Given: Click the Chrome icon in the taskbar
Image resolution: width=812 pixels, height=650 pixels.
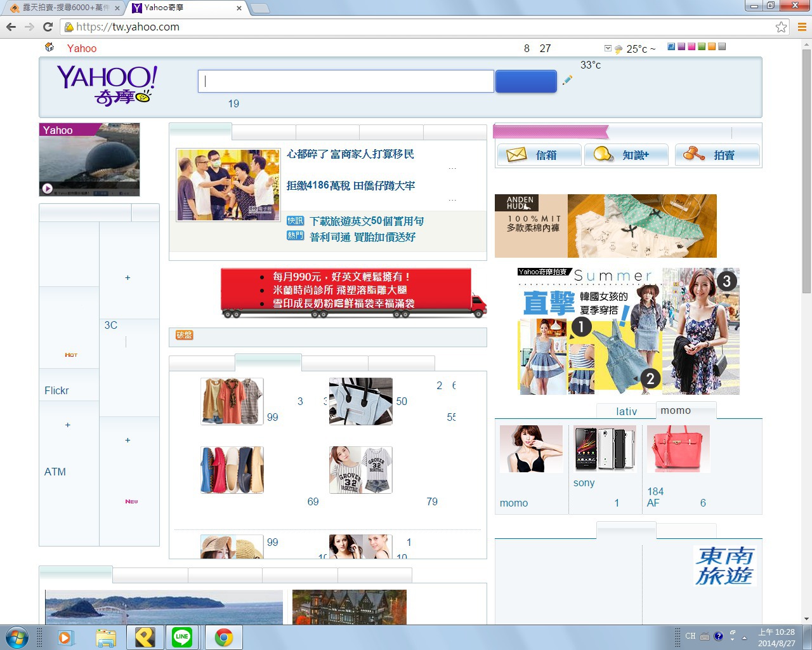Looking at the screenshot, I should pyautogui.click(x=223, y=637).
